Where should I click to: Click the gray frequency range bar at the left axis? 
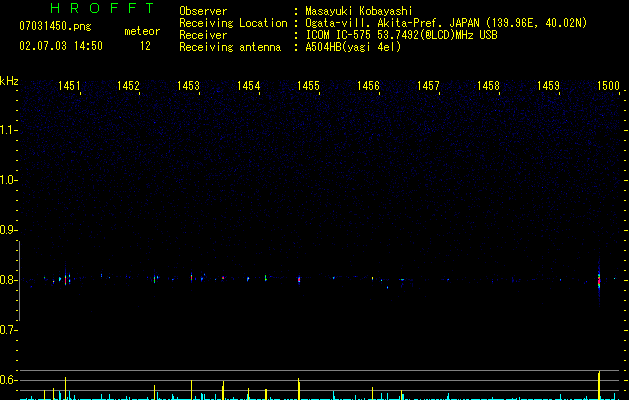click(19, 281)
